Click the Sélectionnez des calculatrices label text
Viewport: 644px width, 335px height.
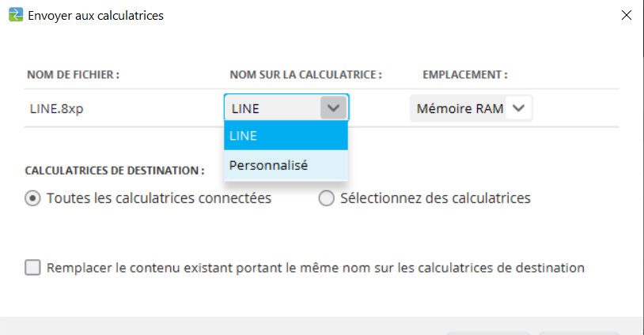click(435, 198)
